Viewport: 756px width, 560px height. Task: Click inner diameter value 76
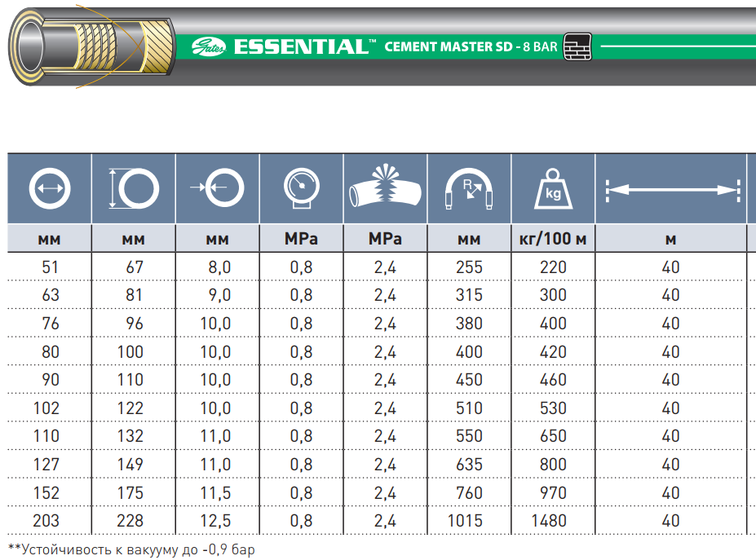pyautogui.click(x=50, y=324)
